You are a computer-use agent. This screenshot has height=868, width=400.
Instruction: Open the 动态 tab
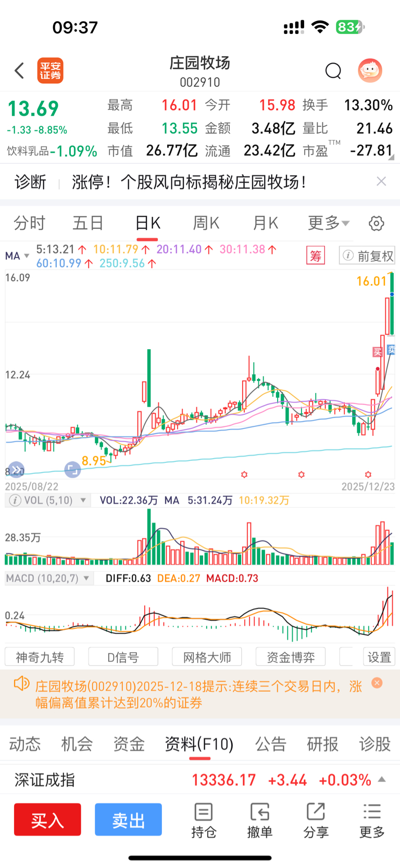point(24,744)
